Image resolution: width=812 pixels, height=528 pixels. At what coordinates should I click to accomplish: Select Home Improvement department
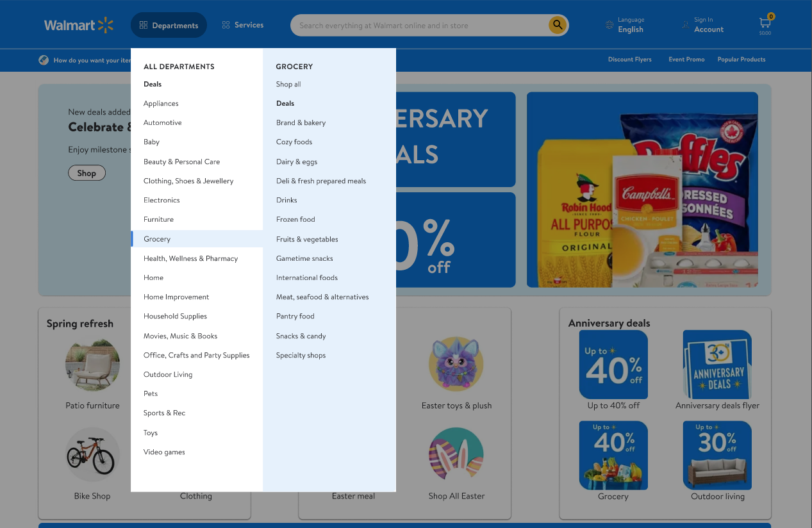coord(176,297)
